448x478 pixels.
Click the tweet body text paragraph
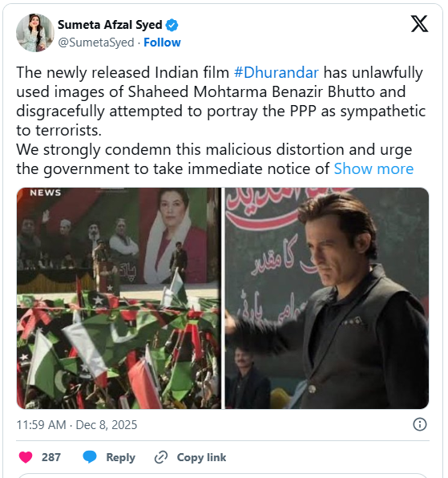pos(221,121)
